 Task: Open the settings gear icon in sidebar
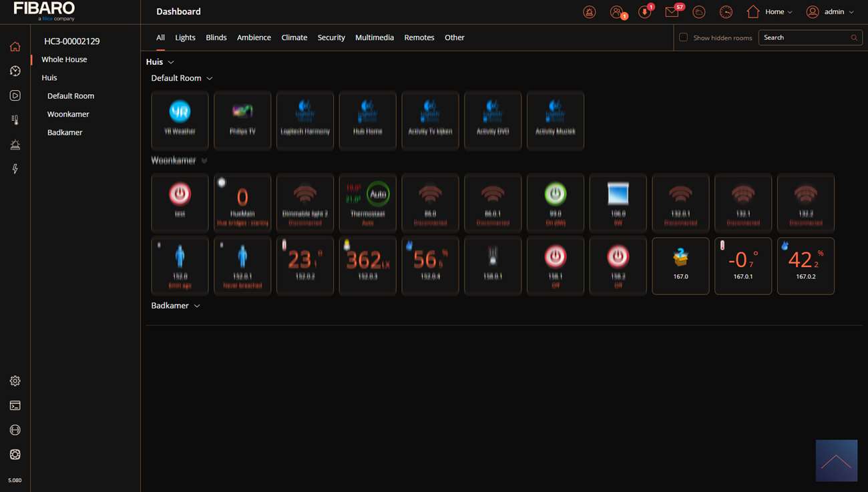click(x=15, y=381)
